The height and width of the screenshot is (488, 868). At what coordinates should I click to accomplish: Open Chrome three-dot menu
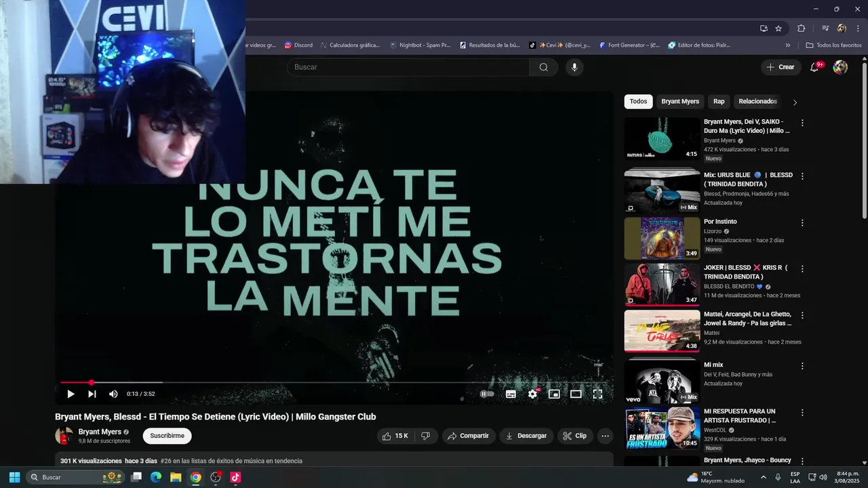pos(856,28)
